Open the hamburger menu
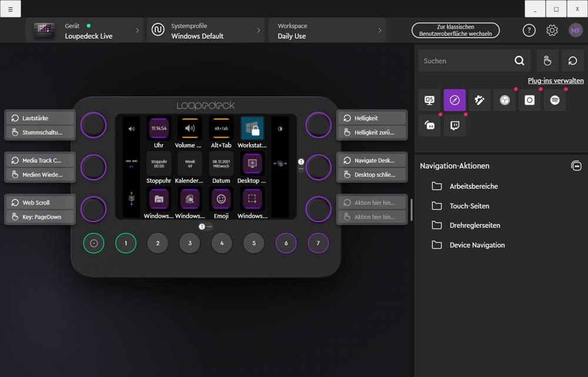The height and width of the screenshot is (377, 588). [x=11, y=9]
